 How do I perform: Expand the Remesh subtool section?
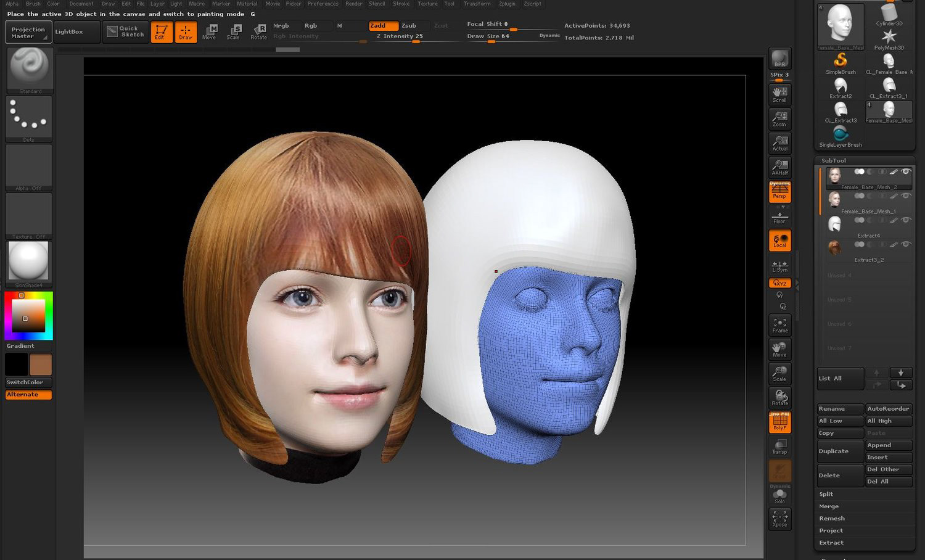(x=832, y=519)
